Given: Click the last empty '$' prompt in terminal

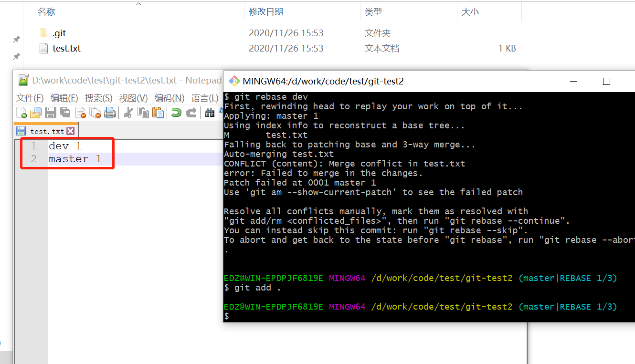Looking at the screenshot, I should point(227,316).
